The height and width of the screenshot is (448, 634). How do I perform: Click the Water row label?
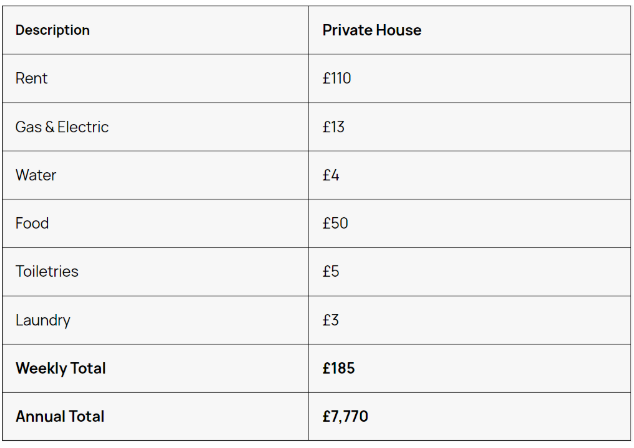coord(36,175)
